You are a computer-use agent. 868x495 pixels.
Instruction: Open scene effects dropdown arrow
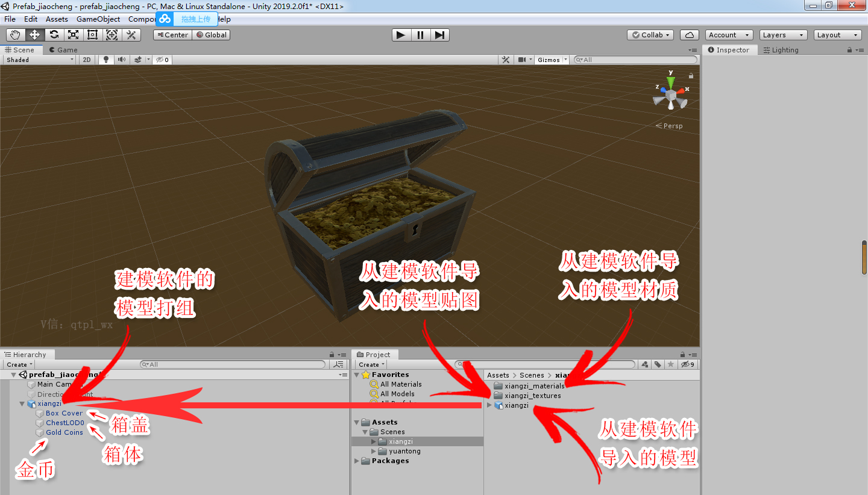(x=148, y=60)
